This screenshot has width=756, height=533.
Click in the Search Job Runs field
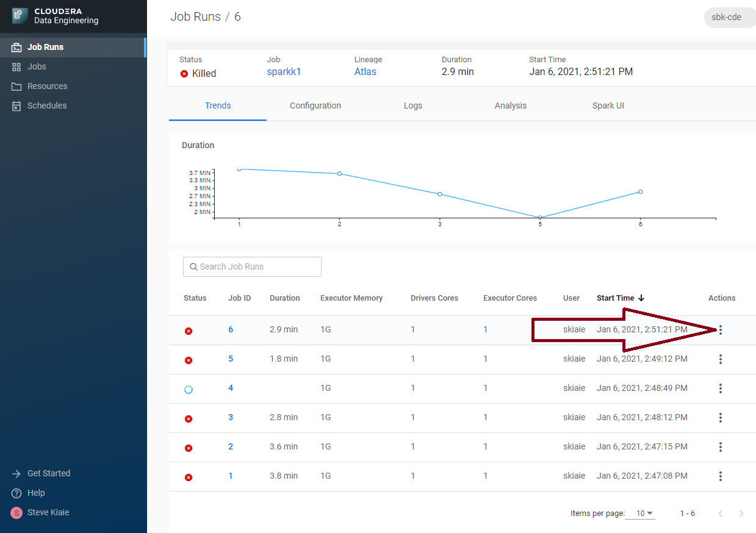point(252,266)
